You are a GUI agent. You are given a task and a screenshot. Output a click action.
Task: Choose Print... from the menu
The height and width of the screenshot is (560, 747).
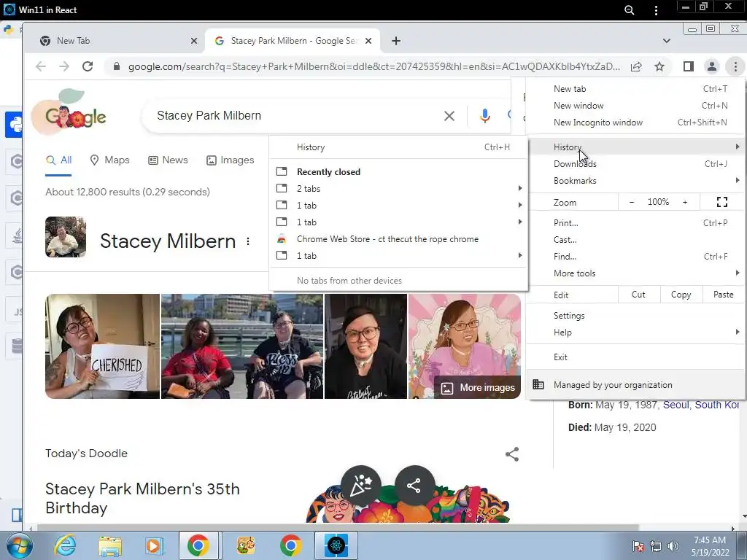635,223
